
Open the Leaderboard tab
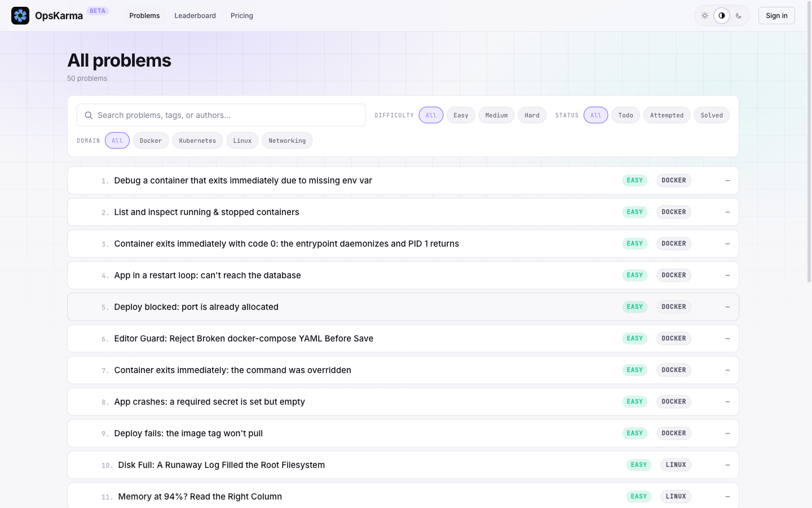(x=195, y=16)
